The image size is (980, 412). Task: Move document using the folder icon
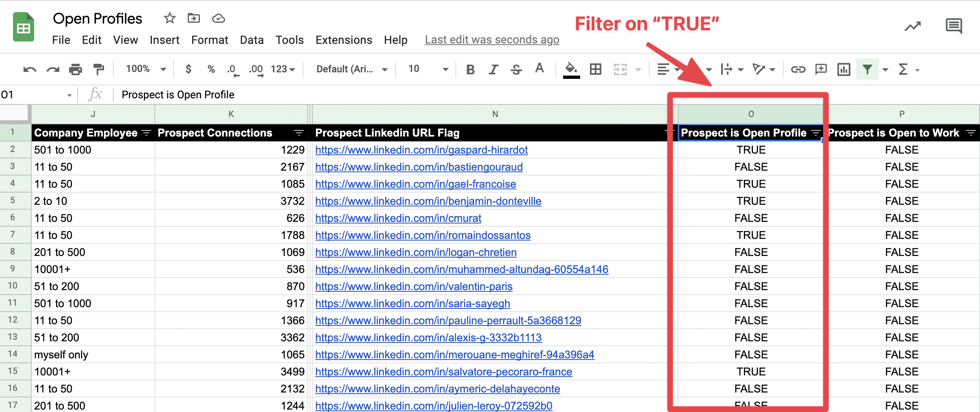(x=194, y=18)
